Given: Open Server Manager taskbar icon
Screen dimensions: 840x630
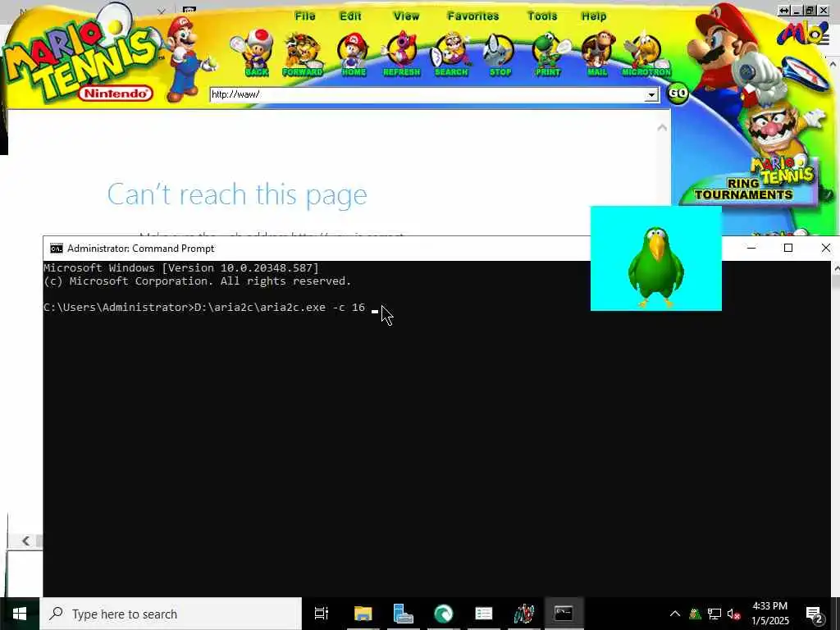Looking at the screenshot, I should tap(403, 614).
